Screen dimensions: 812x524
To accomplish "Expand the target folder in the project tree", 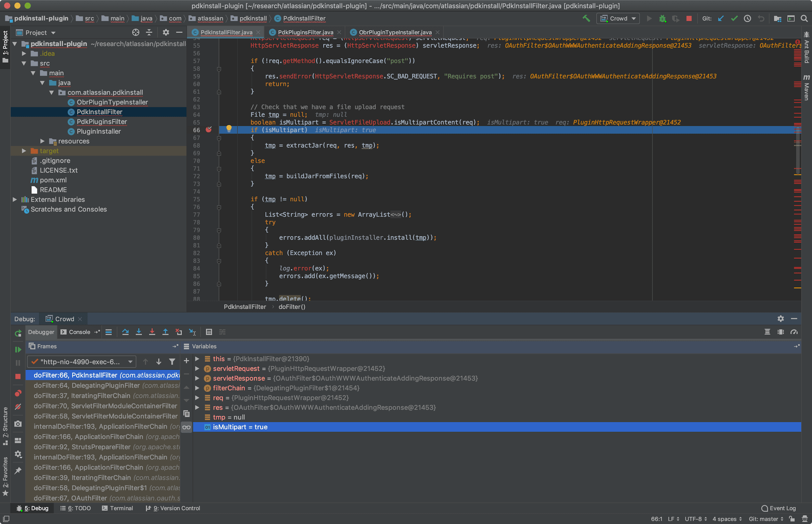I will click(24, 151).
